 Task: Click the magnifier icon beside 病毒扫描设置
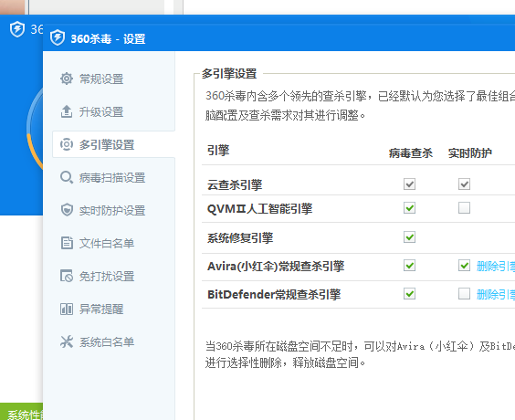tap(67, 177)
